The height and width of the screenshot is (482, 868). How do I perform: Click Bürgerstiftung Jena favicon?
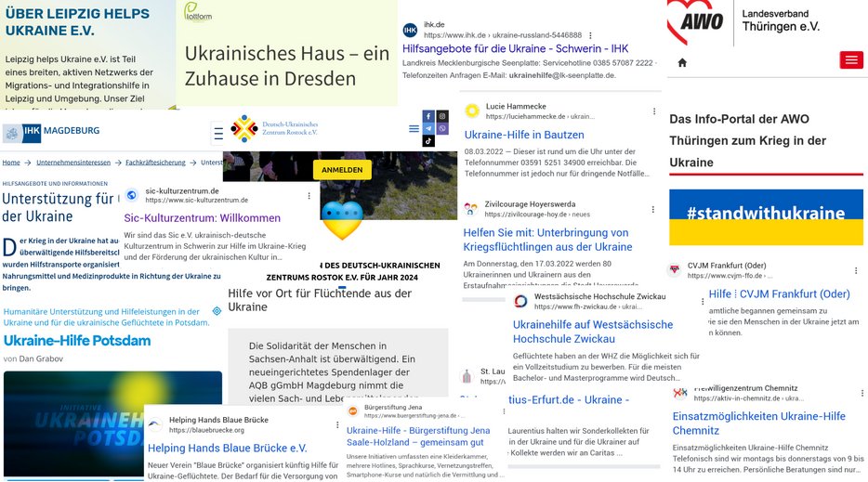(352, 411)
